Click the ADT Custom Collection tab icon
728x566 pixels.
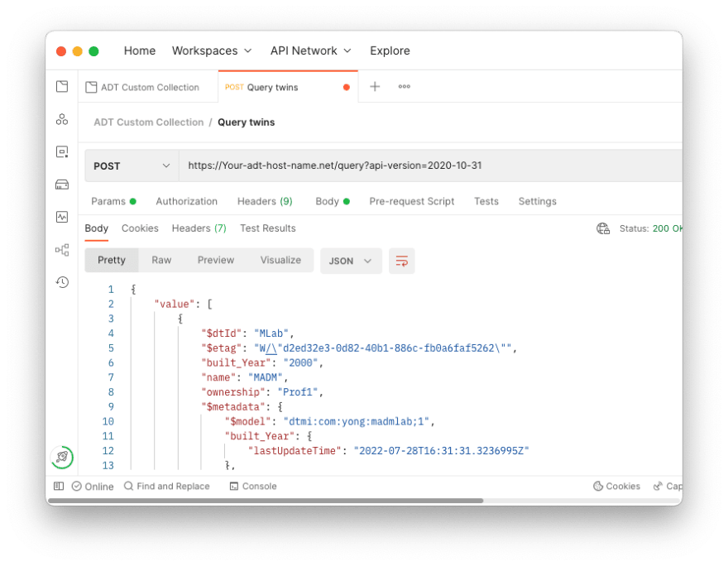point(92,87)
